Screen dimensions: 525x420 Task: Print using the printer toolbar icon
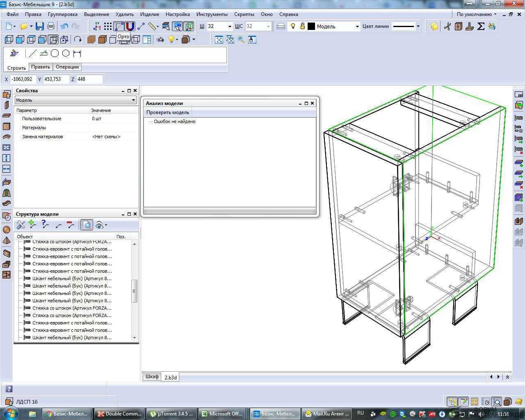coord(51,26)
